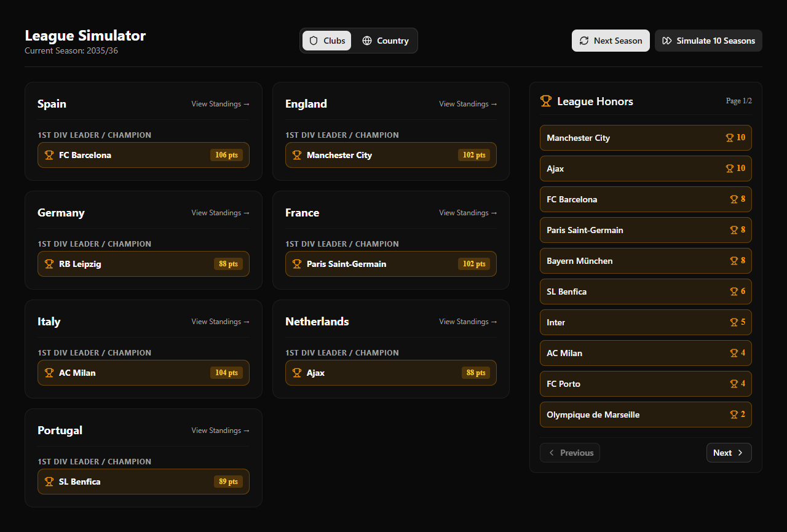Open View Standings for Netherlands
The height and width of the screenshot is (532, 787).
tap(469, 322)
